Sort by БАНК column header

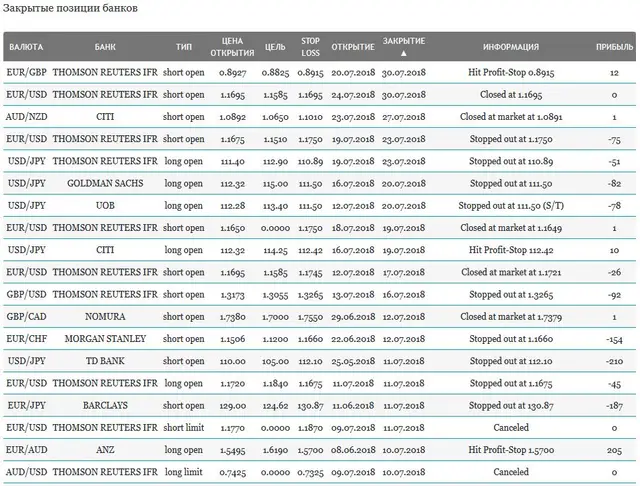click(105, 47)
